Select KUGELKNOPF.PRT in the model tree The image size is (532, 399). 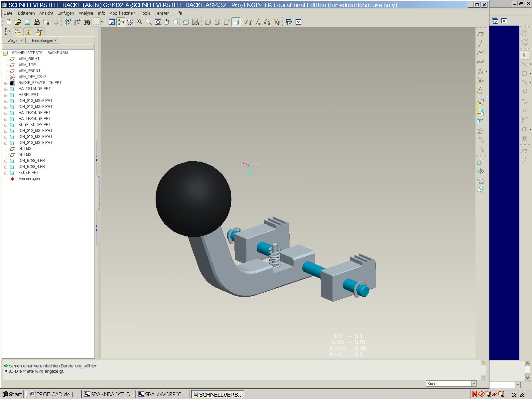click(x=35, y=125)
